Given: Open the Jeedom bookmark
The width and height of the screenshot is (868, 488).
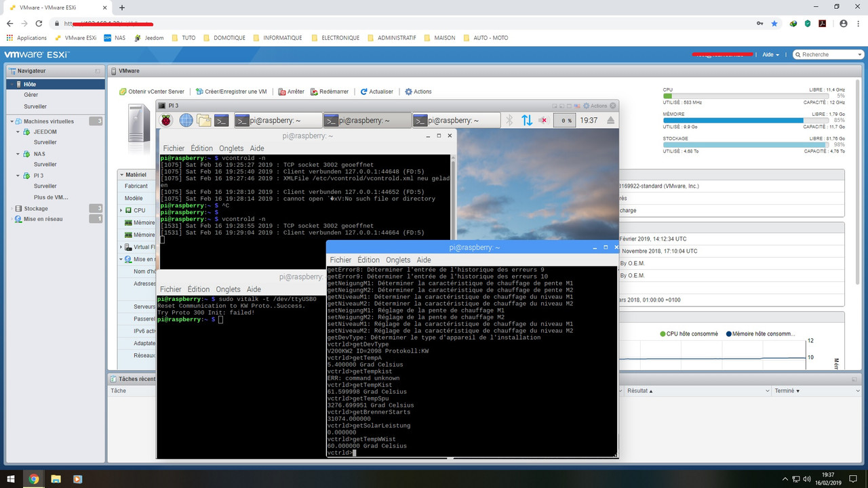Looking at the screenshot, I should 149,38.
